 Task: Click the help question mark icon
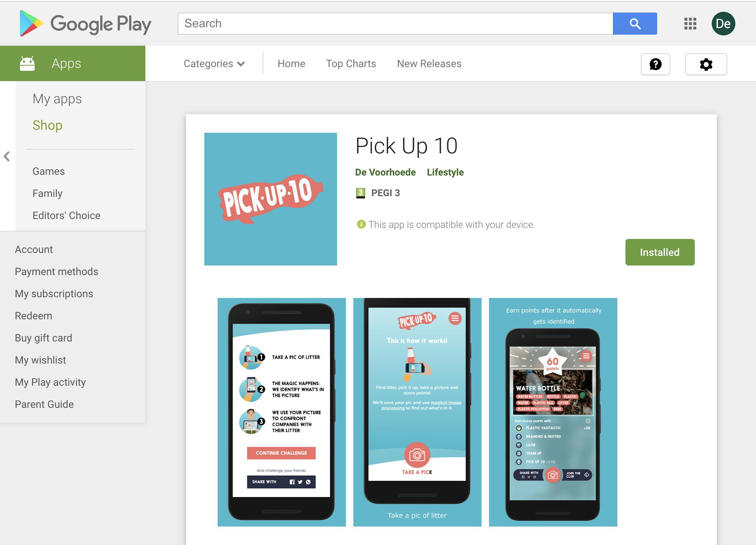coord(656,64)
